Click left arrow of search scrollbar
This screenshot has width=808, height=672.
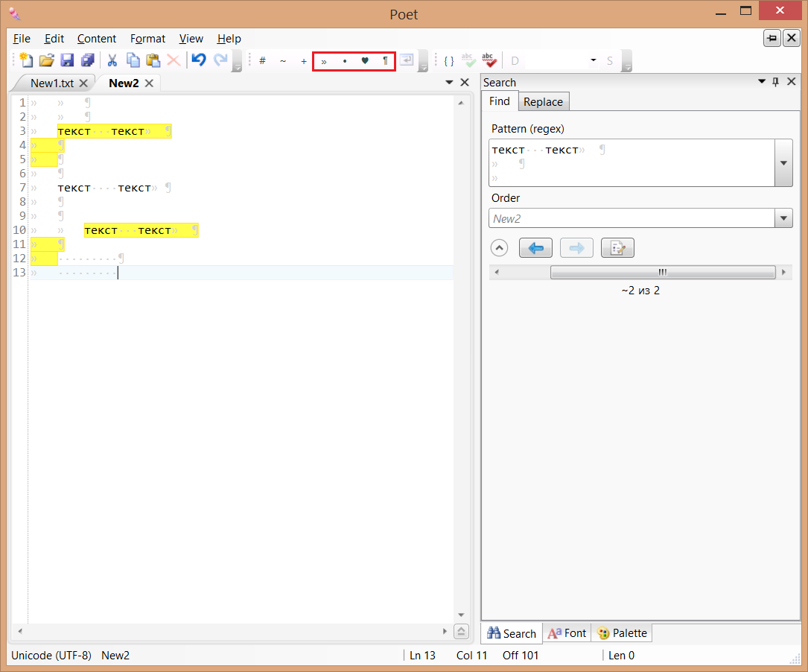point(497,272)
